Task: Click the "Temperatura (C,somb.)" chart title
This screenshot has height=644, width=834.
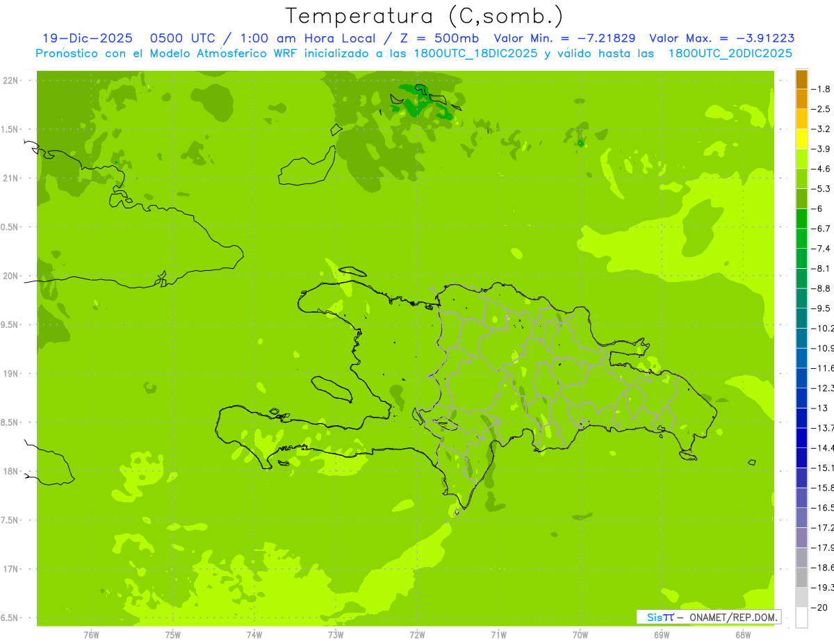Action: click(424, 16)
